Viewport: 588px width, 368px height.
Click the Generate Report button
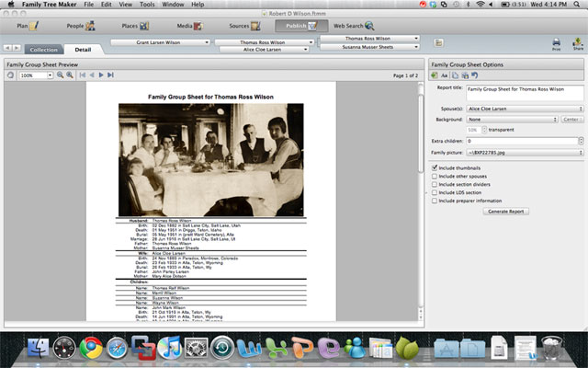pyautogui.click(x=506, y=211)
